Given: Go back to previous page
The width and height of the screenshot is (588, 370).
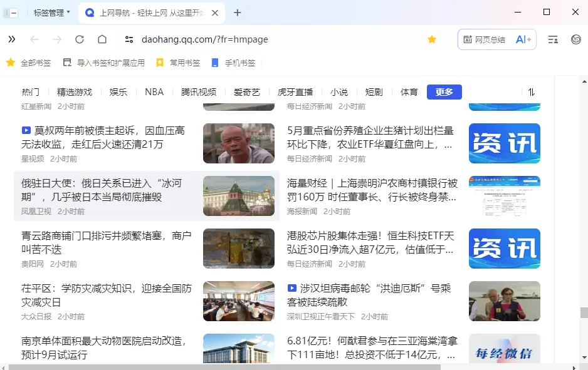Looking at the screenshot, I should (x=34, y=39).
